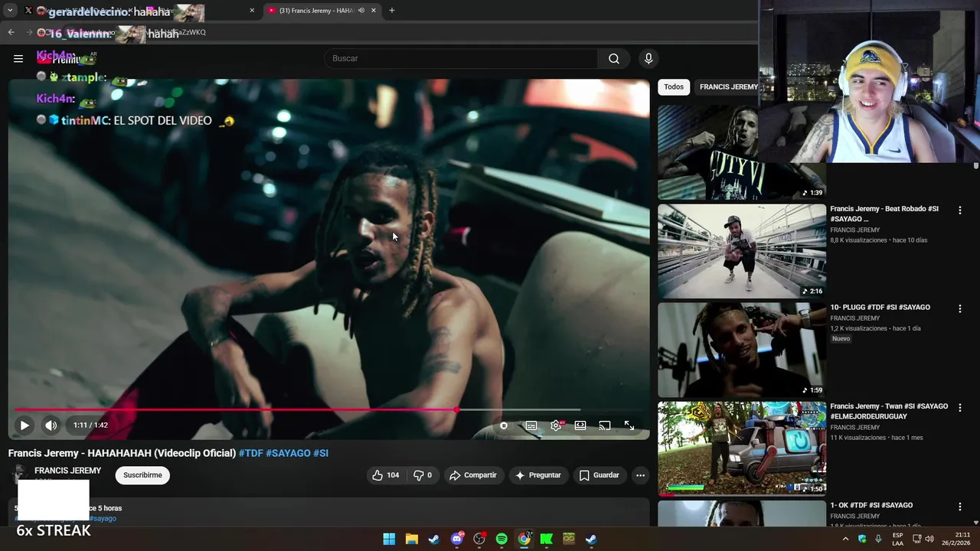The image size is (980, 551).
Task: Open the Windows Start menu
Action: tap(389, 539)
